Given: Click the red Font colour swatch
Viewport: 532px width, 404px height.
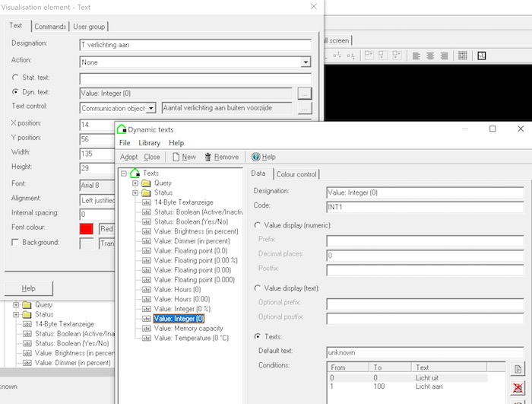Looking at the screenshot, I should click(87, 229).
